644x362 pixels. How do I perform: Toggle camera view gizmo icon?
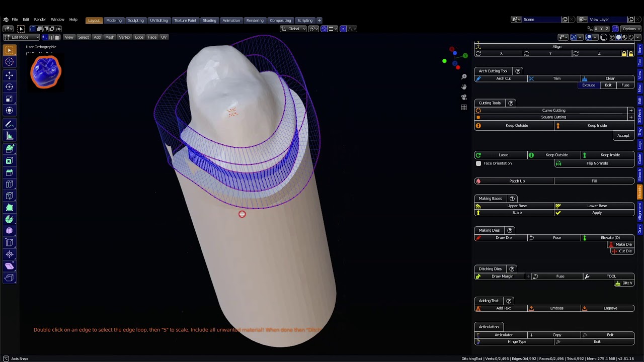pos(464,97)
